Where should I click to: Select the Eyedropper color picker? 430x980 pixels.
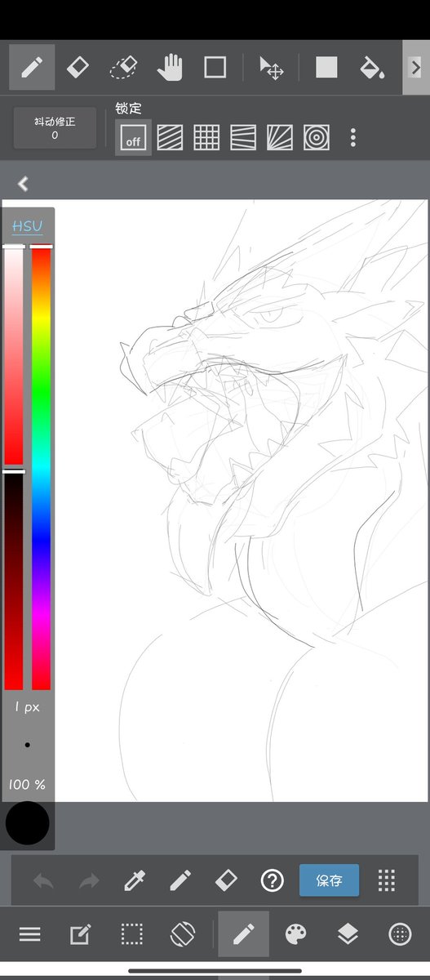pyautogui.click(x=135, y=880)
